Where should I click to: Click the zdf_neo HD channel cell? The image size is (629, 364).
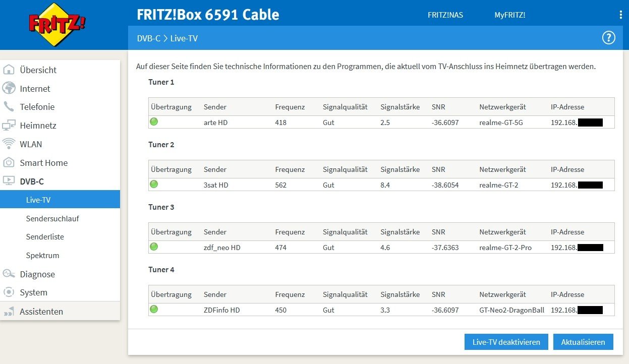[222, 248]
